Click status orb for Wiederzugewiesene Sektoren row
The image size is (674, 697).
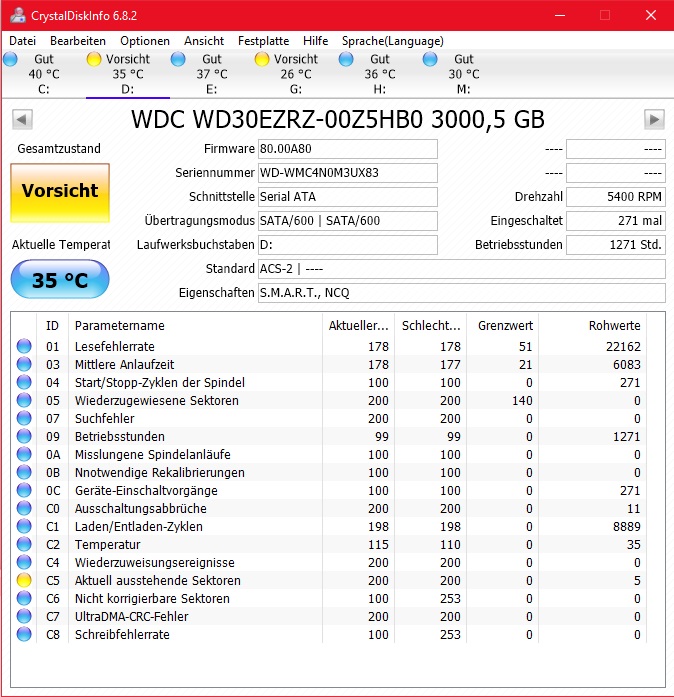[x=24, y=401]
